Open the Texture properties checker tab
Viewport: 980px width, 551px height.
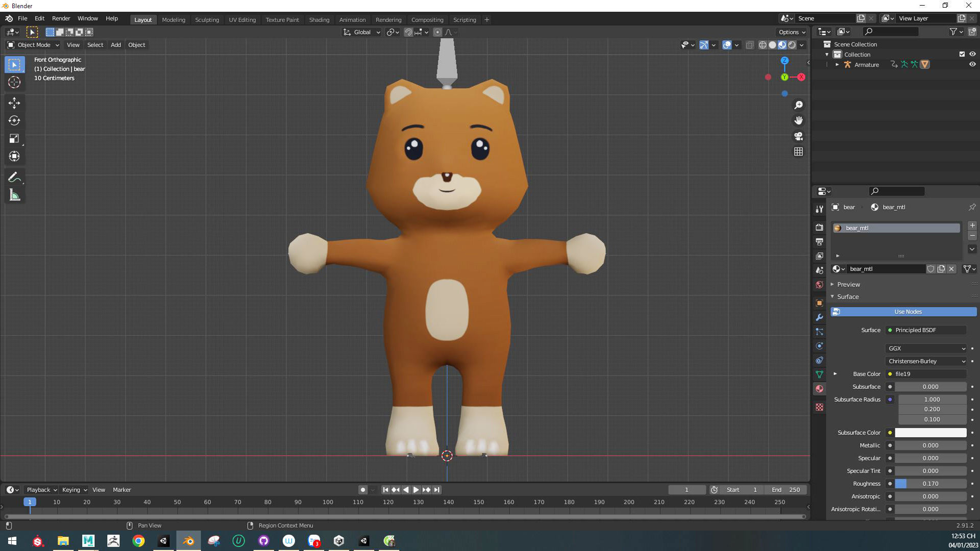pyautogui.click(x=819, y=407)
